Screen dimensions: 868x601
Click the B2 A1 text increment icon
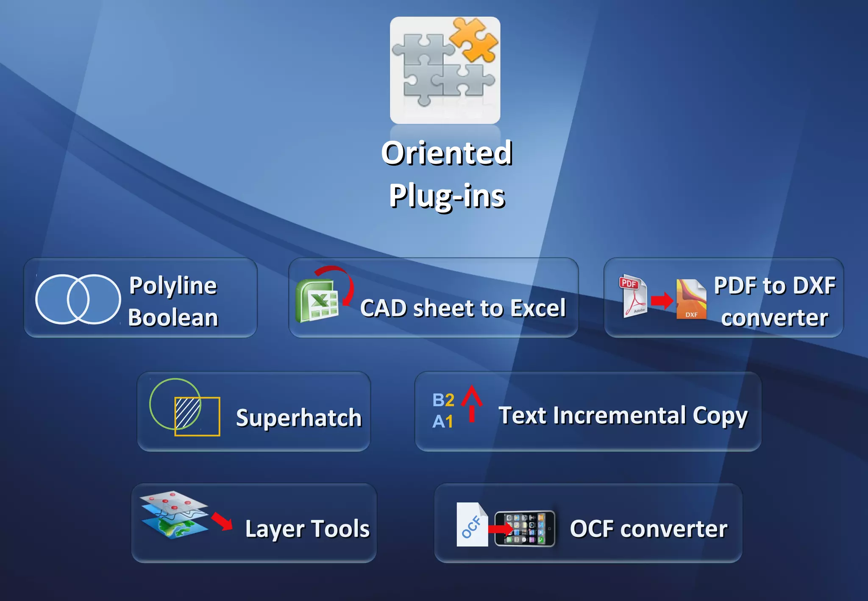457,408
